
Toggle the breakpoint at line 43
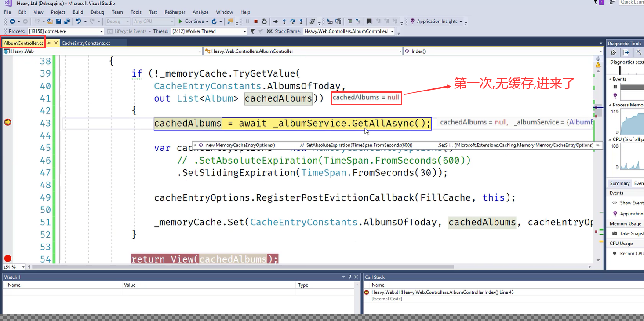point(7,123)
